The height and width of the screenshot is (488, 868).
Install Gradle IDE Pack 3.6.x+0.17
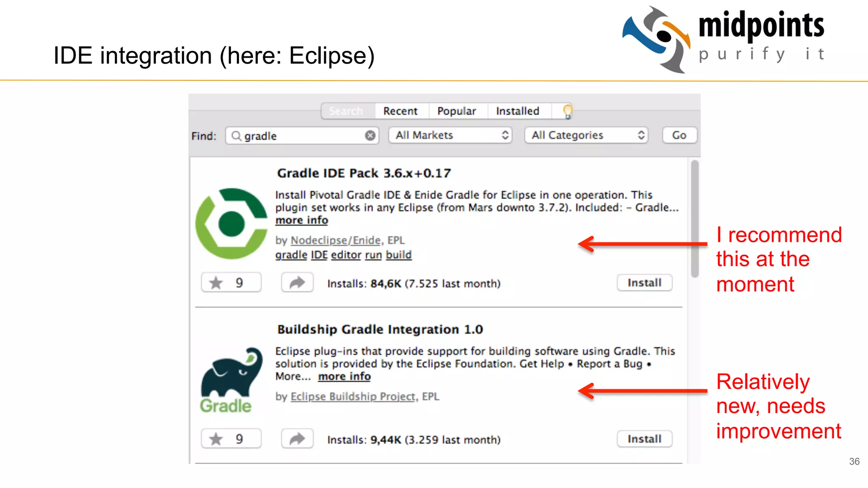(644, 283)
